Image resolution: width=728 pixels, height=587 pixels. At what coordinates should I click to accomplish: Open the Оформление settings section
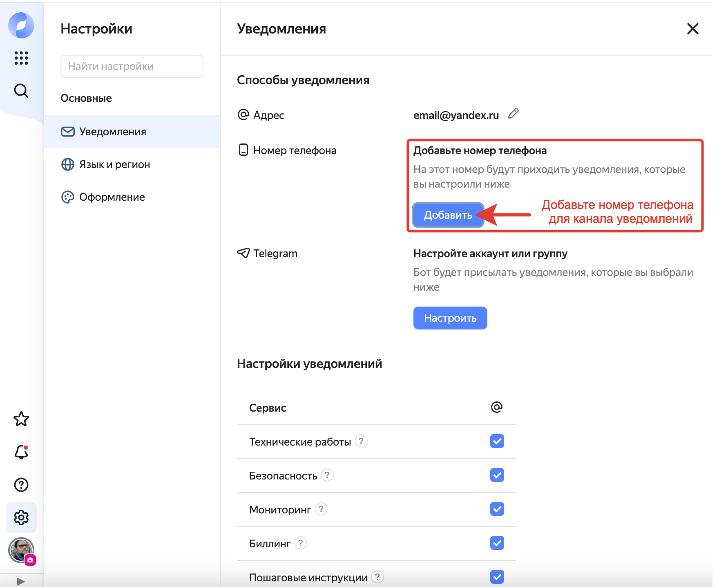click(x=111, y=197)
